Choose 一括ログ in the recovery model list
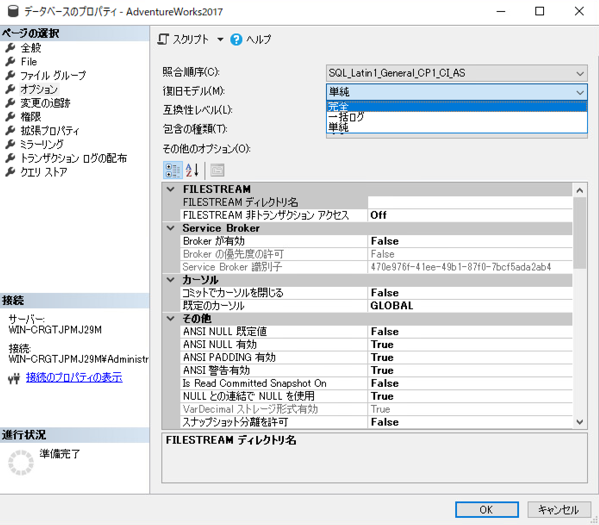The width and height of the screenshot is (599, 525). (457, 117)
